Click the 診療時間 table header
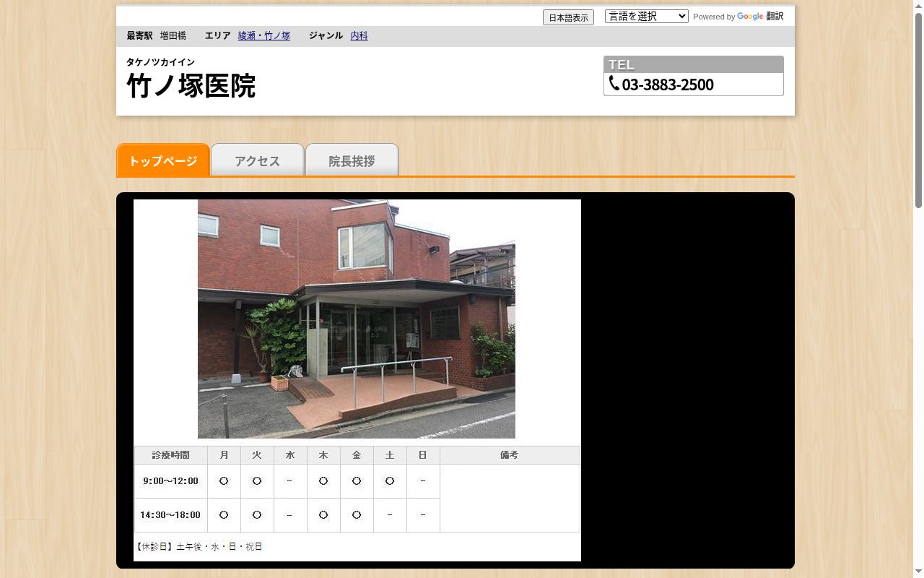Screen dimensions: 924x578 171,455
